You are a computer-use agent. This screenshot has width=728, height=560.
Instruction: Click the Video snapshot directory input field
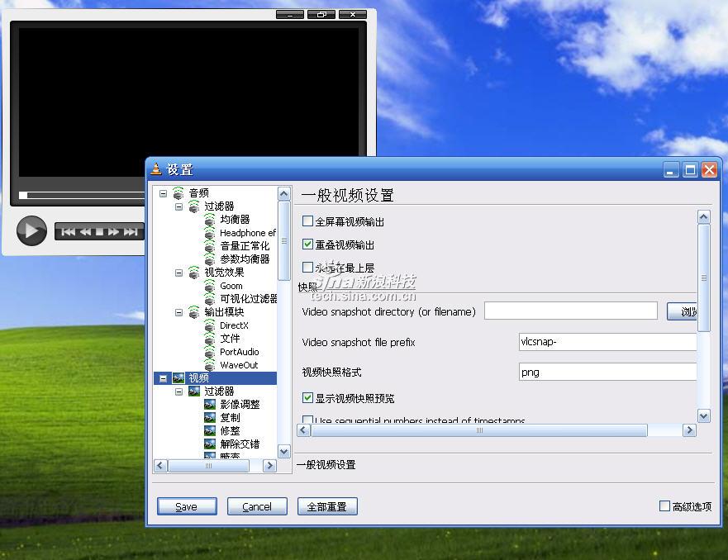click(x=571, y=311)
